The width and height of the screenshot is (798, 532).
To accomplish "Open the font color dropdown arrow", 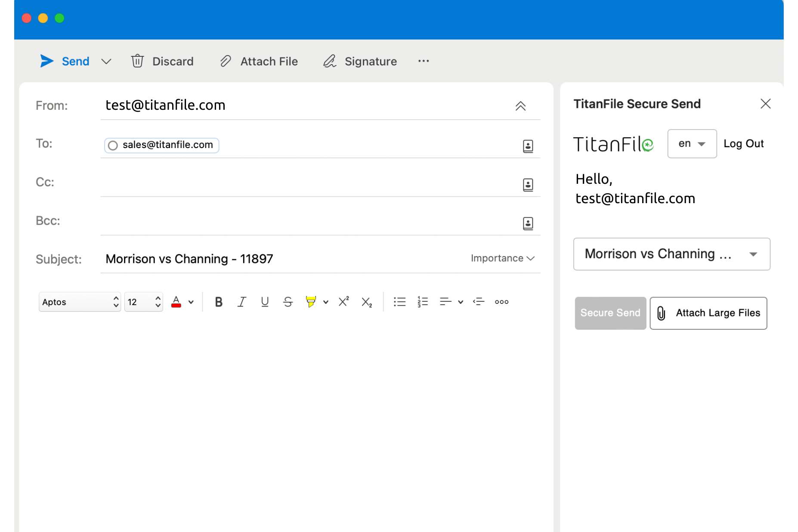I will point(191,302).
